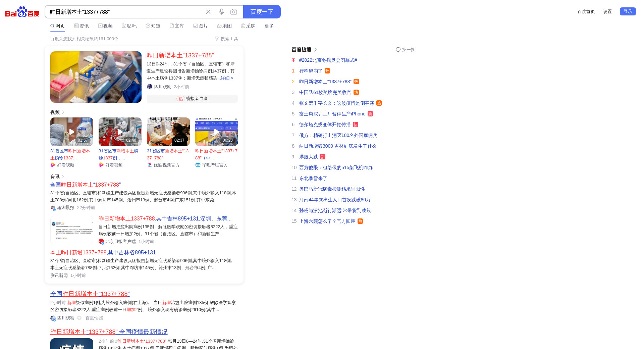The height and width of the screenshot is (349, 644).
Task: Play the bilibili 00:23 video
Action: click(216, 132)
